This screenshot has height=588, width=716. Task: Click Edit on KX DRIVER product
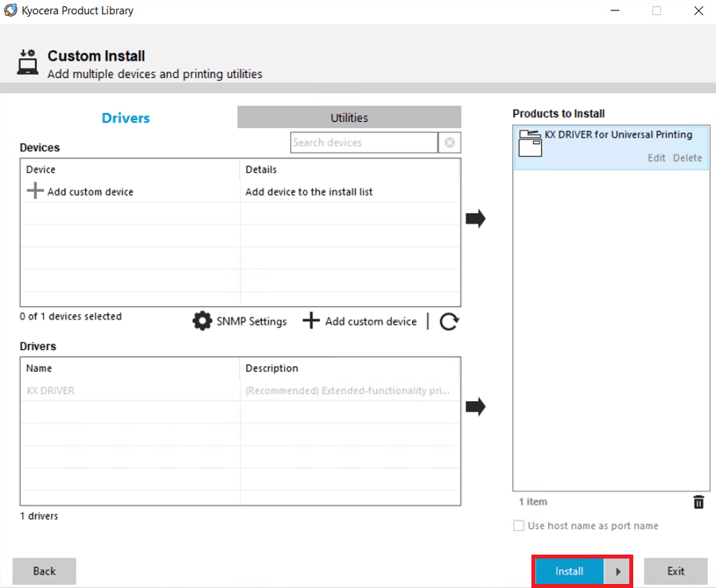pos(656,158)
